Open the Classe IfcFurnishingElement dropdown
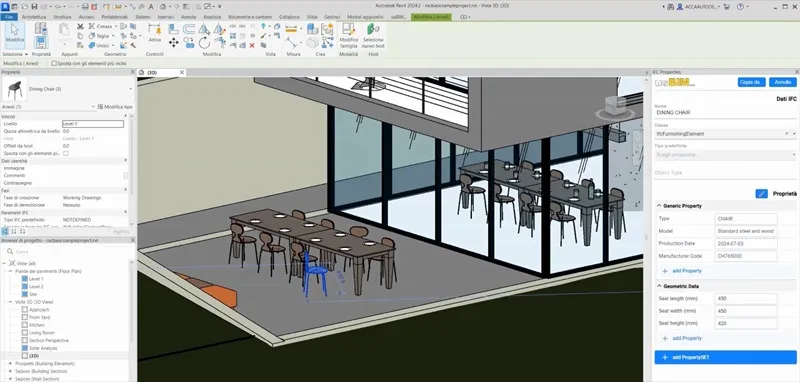The width and height of the screenshot is (800, 382). 725,134
